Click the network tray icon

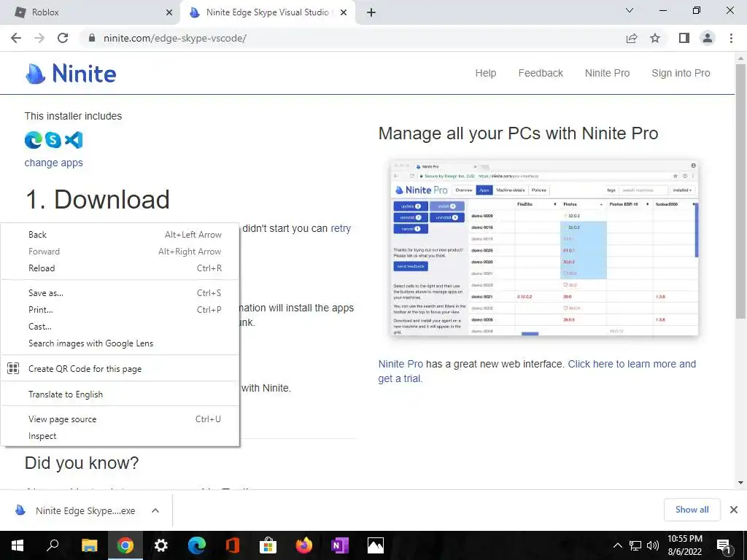(635, 545)
